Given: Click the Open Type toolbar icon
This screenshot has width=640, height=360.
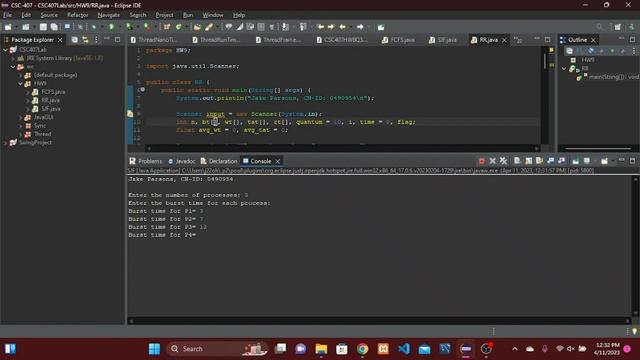Looking at the screenshot, I should pos(197,27).
